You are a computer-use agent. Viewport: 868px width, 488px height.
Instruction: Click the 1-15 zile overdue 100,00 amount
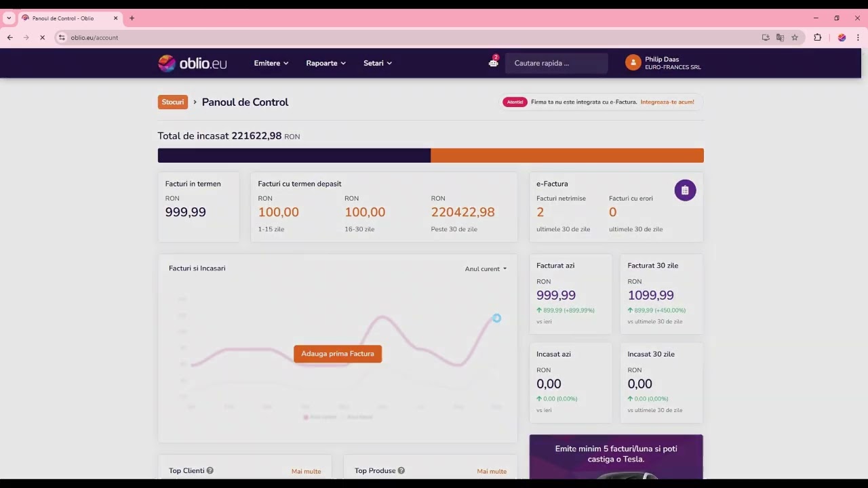coord(279,212)
